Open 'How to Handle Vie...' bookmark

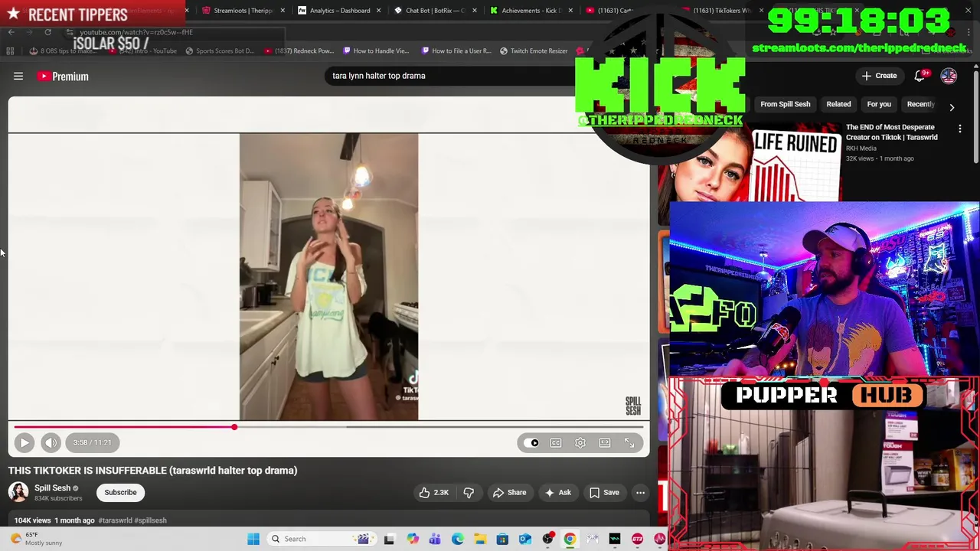pos(375,51)
